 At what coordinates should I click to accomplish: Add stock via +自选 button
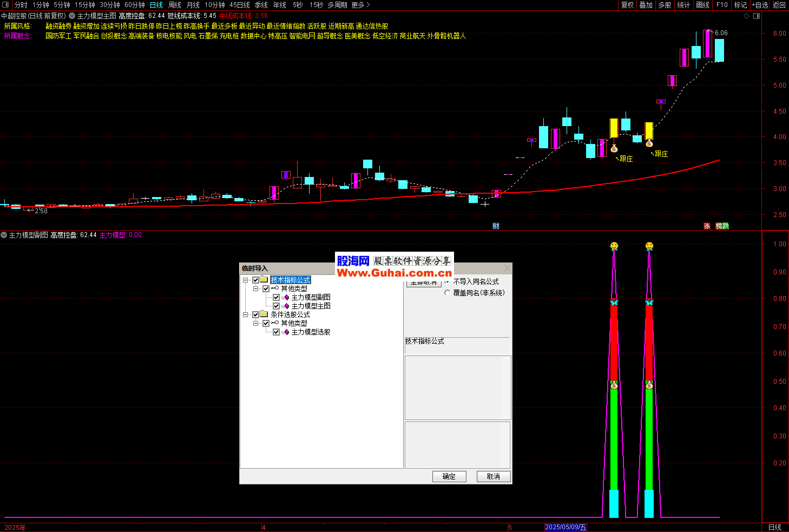tap(760, 5)
